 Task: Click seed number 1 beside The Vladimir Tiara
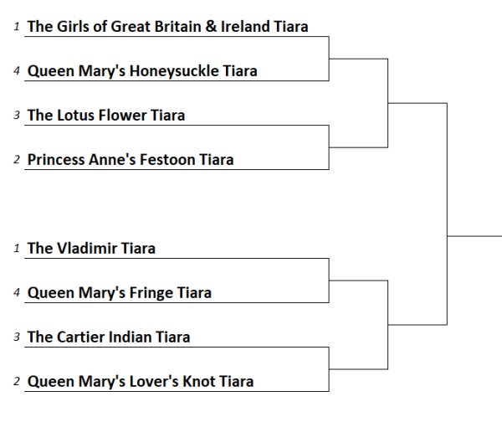(x=17, y=249)
